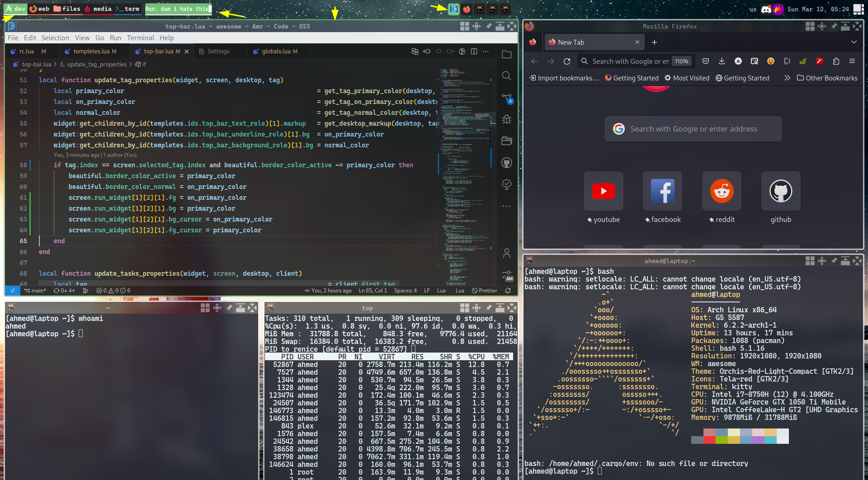Open a new Firefox tab with plus
The image size is (868, 480).
click(654, 42)
